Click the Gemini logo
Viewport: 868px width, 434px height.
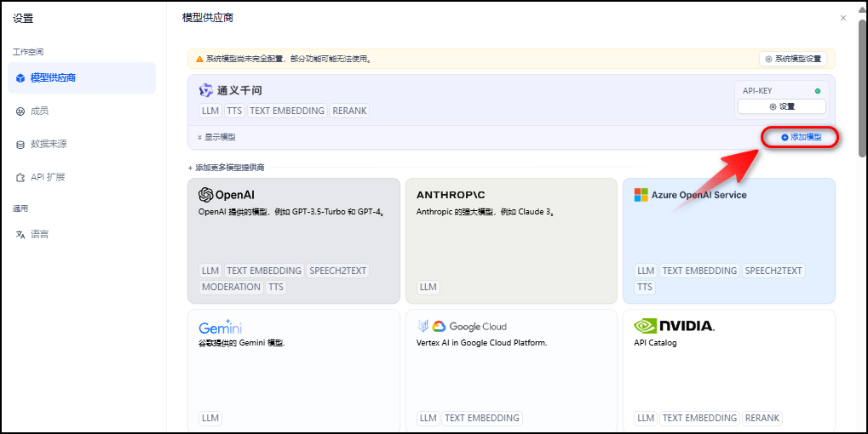221,327
